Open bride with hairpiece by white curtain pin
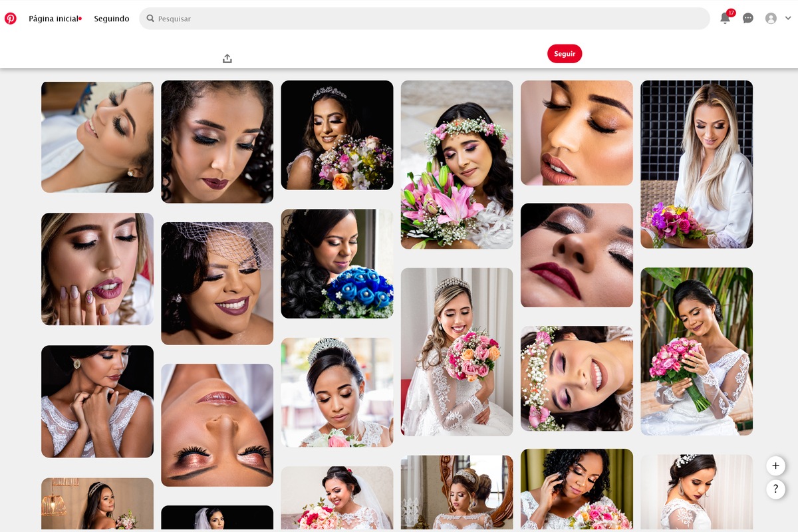798x532 pixels. click(x=697, y=492)
